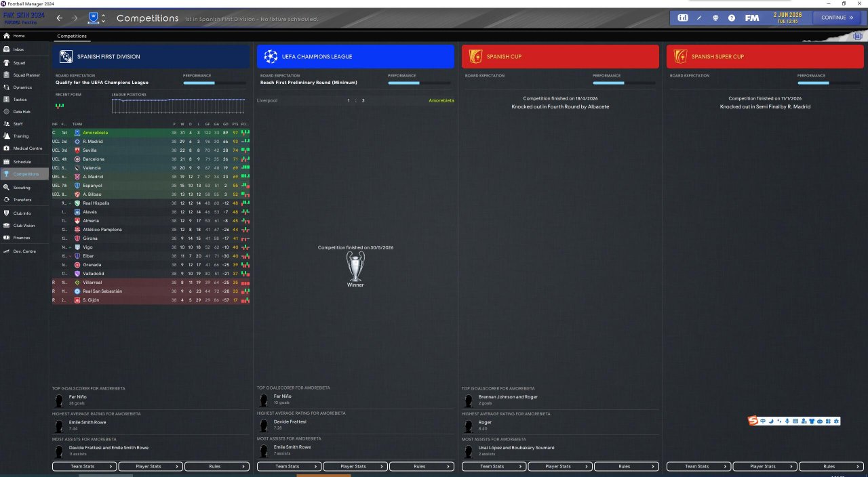Screen dimensions: 868x477
Task: Click the Scouting sidebar icon
Action: (7, 187)
